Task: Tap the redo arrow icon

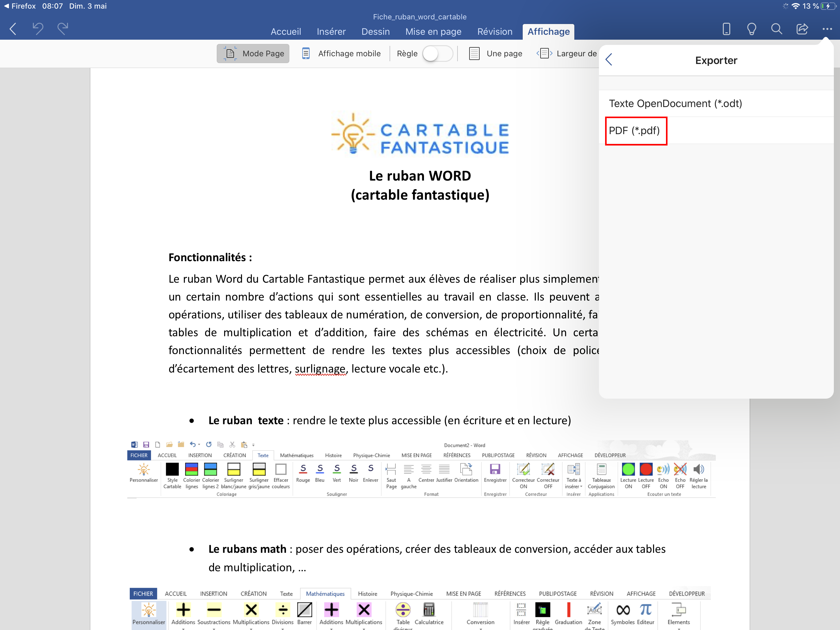Action: click(63, 29)
